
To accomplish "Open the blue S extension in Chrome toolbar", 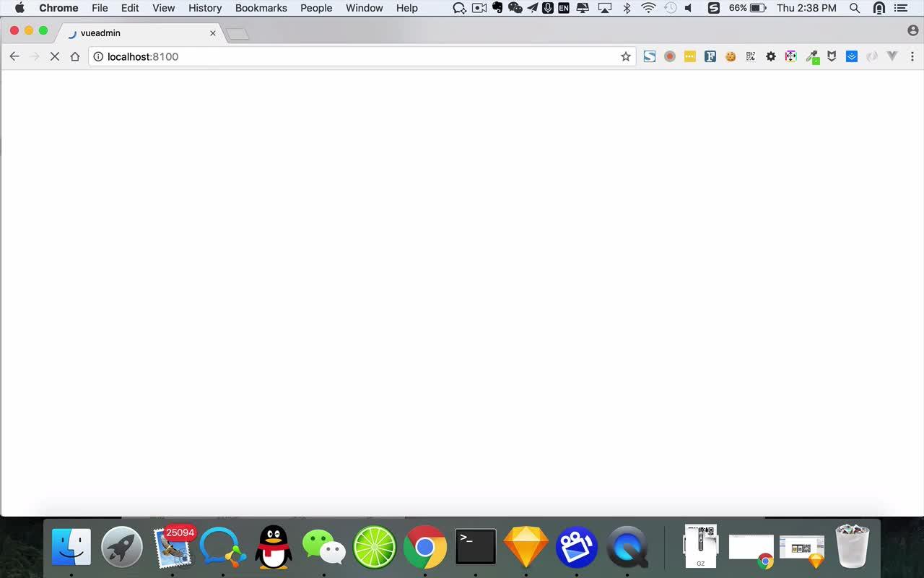I will (x=650, y=56).
